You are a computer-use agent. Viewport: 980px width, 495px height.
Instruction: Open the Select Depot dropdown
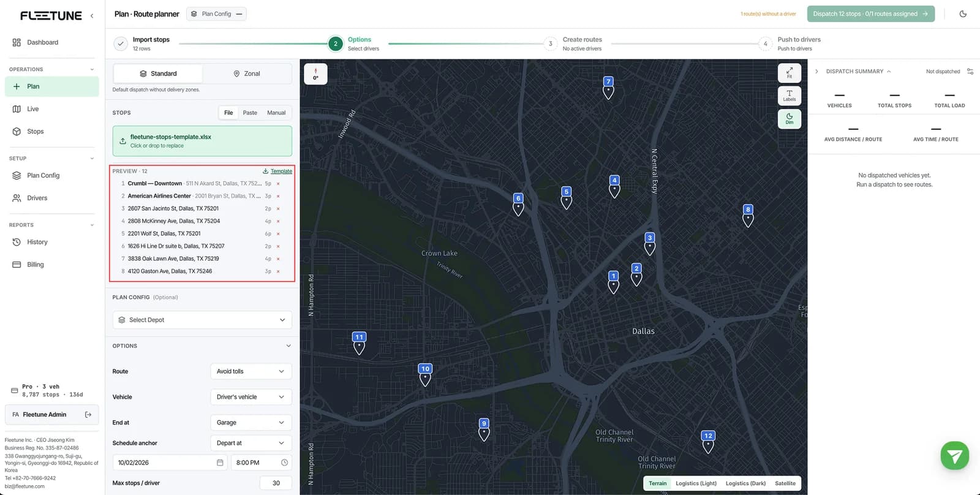click(x=202, y=320)
